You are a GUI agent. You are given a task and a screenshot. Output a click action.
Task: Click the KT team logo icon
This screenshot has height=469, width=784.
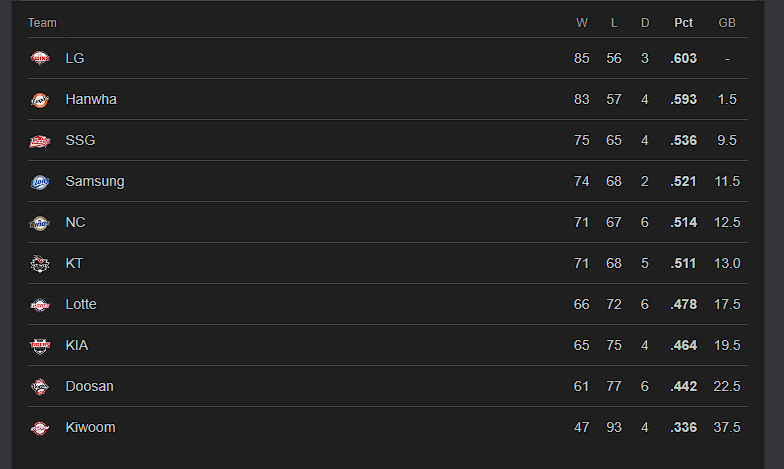(39, 264)
